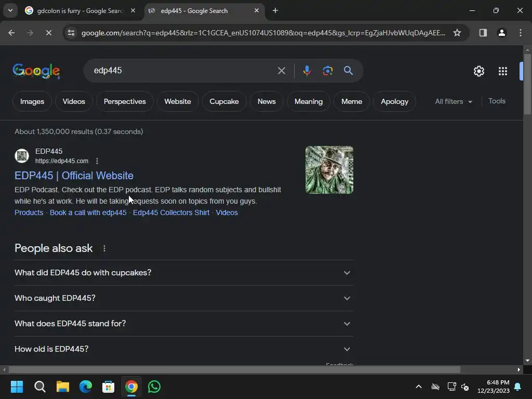The height and width of the screenshot is (399, 532).
Task: Open File Explorer from taskbar
Action: coord(62,387)
